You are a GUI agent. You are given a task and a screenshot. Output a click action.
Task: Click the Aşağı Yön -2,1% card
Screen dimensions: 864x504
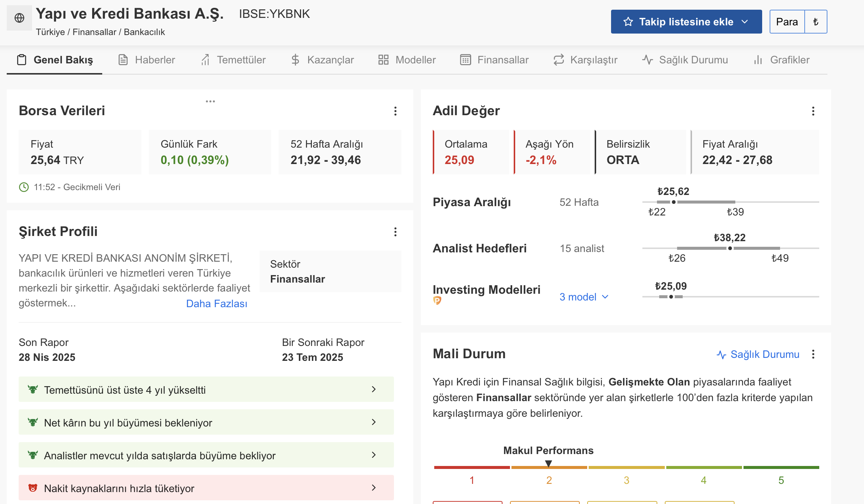click(x=552, y=152)
